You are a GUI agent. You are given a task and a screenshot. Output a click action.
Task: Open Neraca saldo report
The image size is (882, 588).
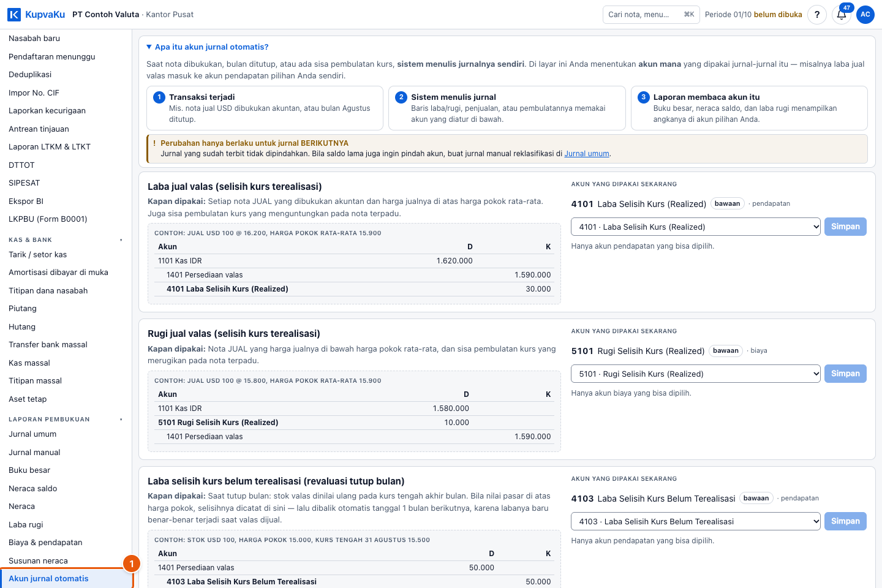66,489
